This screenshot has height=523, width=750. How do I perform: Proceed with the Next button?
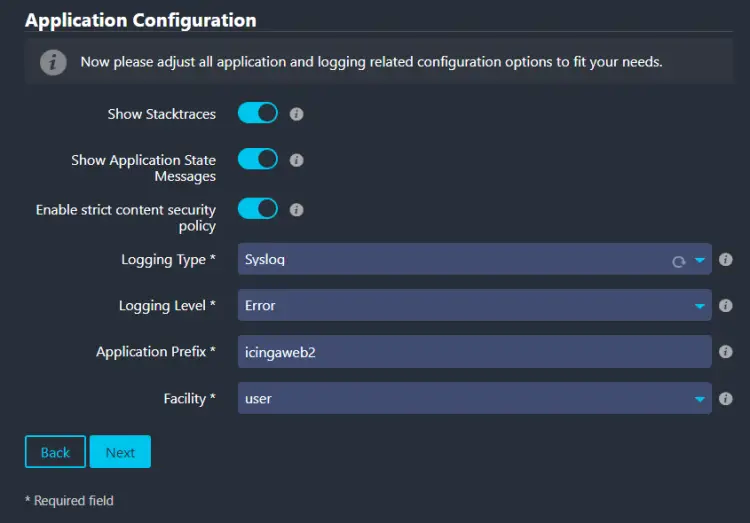coord(120,452)
